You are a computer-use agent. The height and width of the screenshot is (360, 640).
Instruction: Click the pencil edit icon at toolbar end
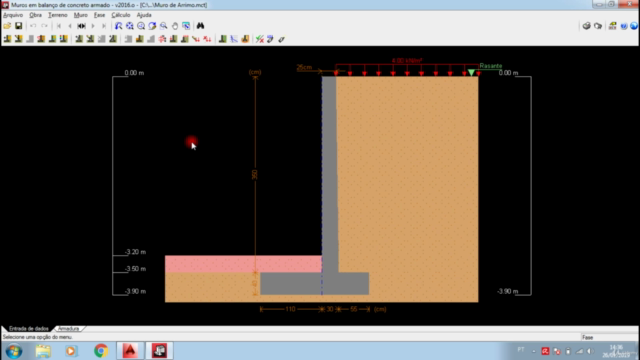click(282, 39)
